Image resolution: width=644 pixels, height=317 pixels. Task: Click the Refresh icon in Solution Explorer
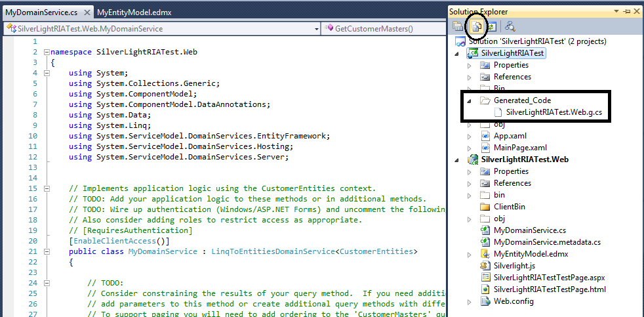click(492, 27)
